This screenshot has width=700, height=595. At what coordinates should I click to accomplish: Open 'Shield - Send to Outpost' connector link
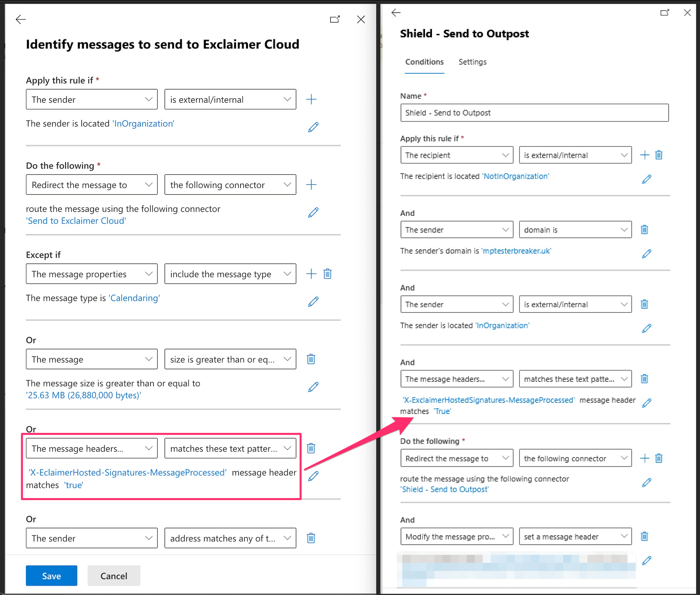click(x=445, y=489)
